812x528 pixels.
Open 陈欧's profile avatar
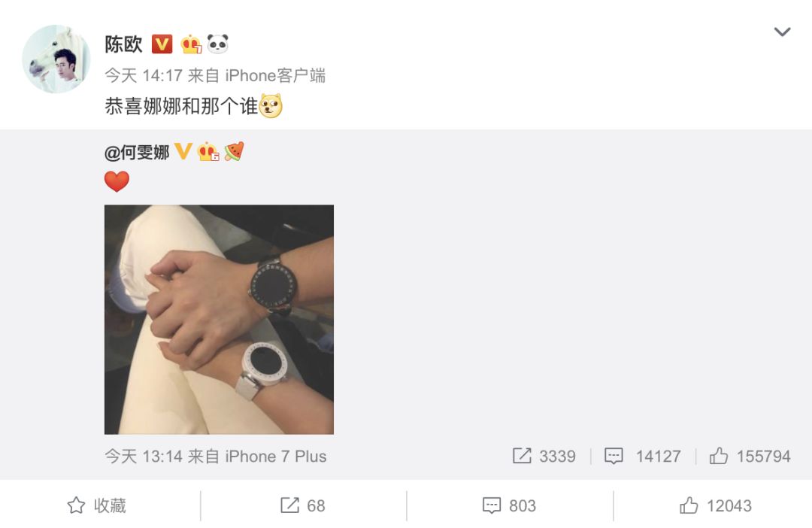coord(56,59)
